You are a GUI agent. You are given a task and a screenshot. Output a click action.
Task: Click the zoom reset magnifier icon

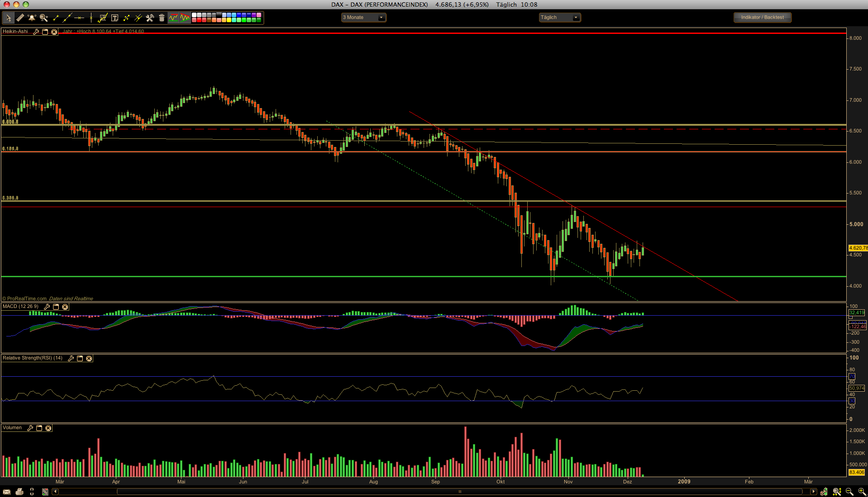[x=837, y=492]
